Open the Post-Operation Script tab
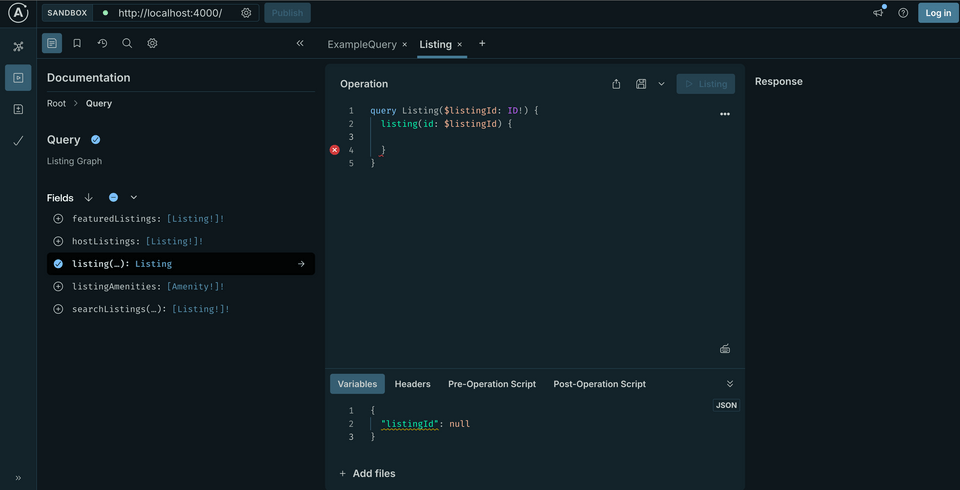Viewport: 960px width, 490px height. 599,384
